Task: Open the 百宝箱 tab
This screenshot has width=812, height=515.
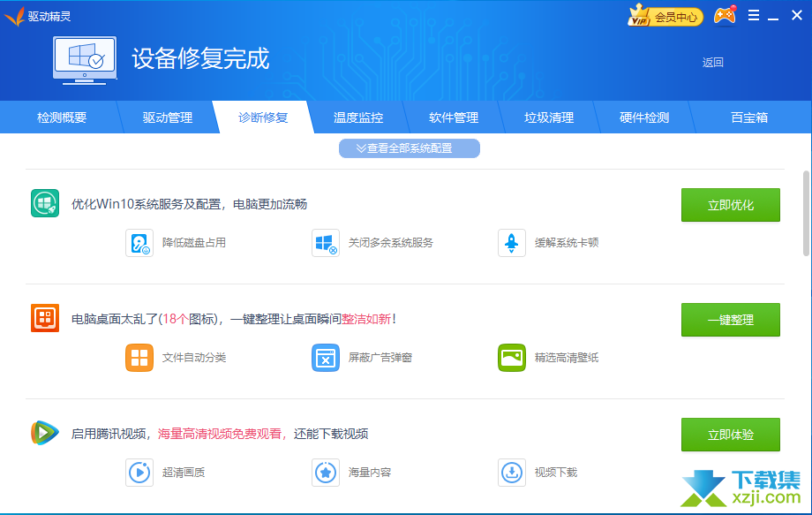Action: click(x=748, y=117)
